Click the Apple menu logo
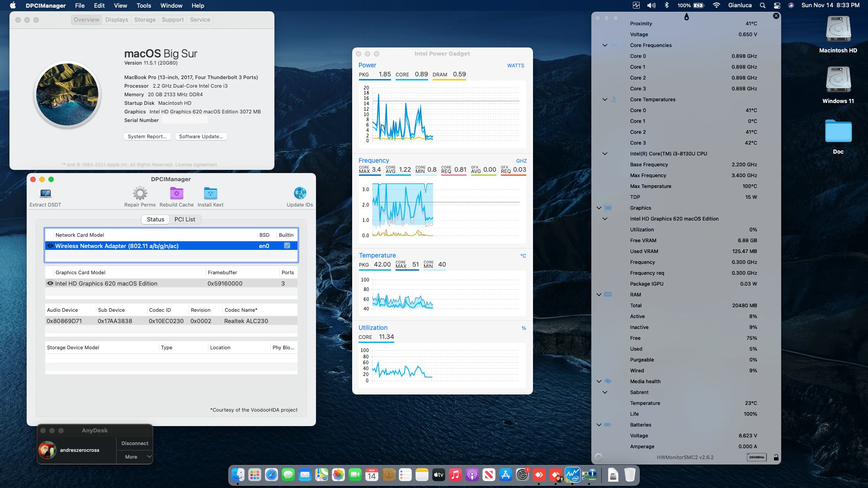 (13, 5)
